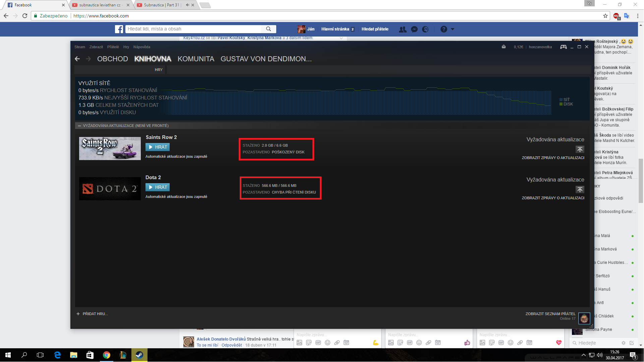
Task: Open Microsoft Edge from the taskbar
Action: pos(57,355)
